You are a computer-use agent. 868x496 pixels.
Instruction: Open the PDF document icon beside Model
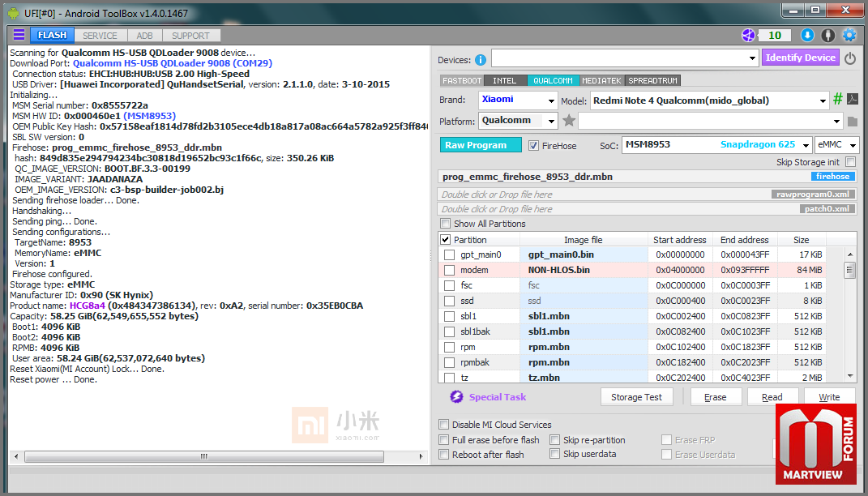pyautogui.click(x=852, y=100)
